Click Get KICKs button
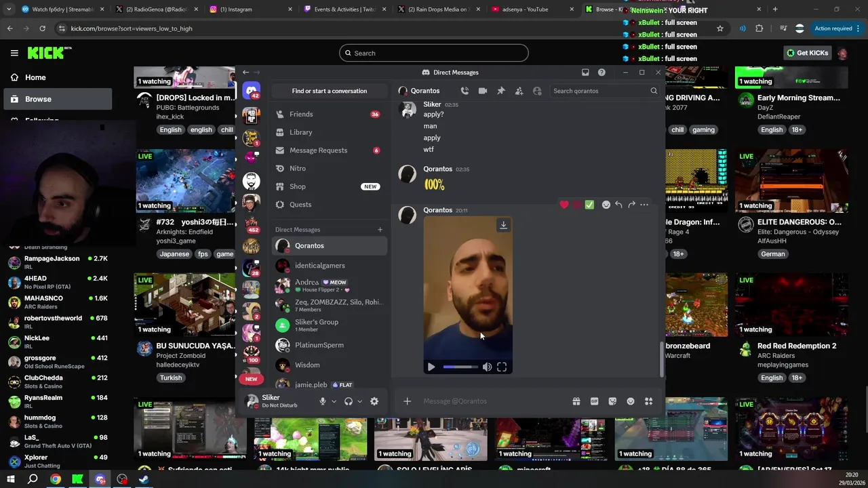868x488 pixels. pos(807,53)
